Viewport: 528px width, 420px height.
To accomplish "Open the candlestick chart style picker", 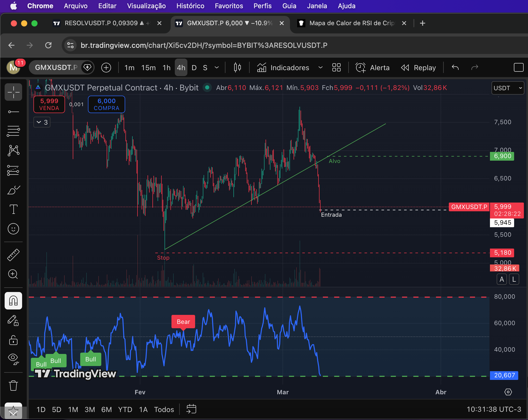I will [x=237, y=68].
